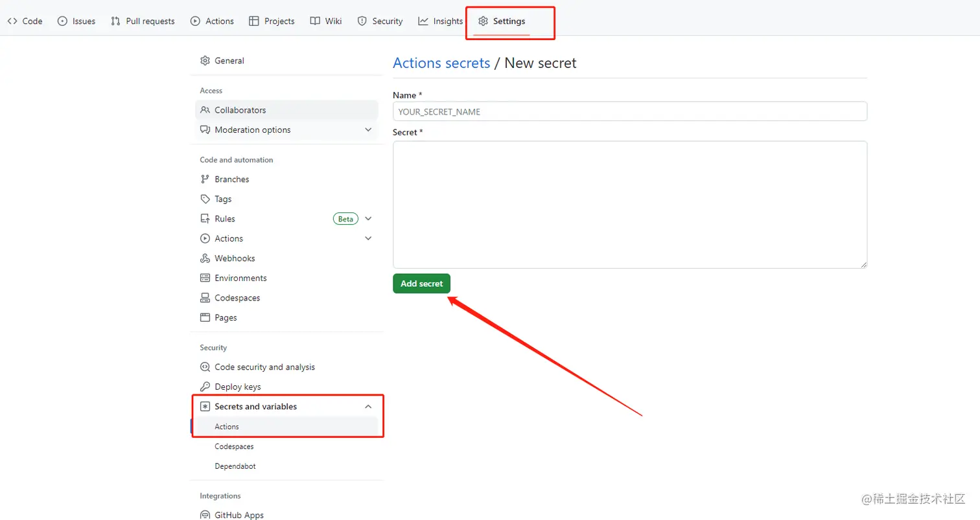Select Actions under Secrets and variables
The height and width of the screenshot is (520, 980).
(286, 427)
